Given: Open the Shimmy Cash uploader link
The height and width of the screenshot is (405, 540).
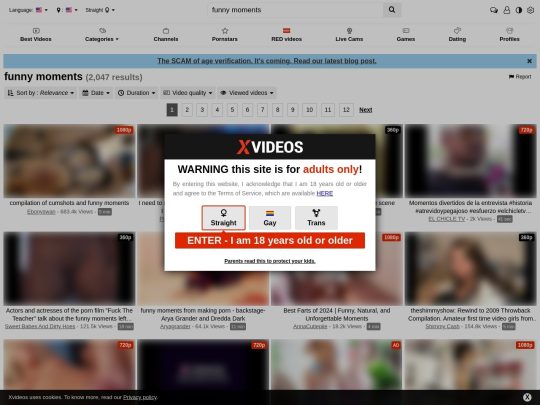Looking at the screenshot, I should 442,326.
